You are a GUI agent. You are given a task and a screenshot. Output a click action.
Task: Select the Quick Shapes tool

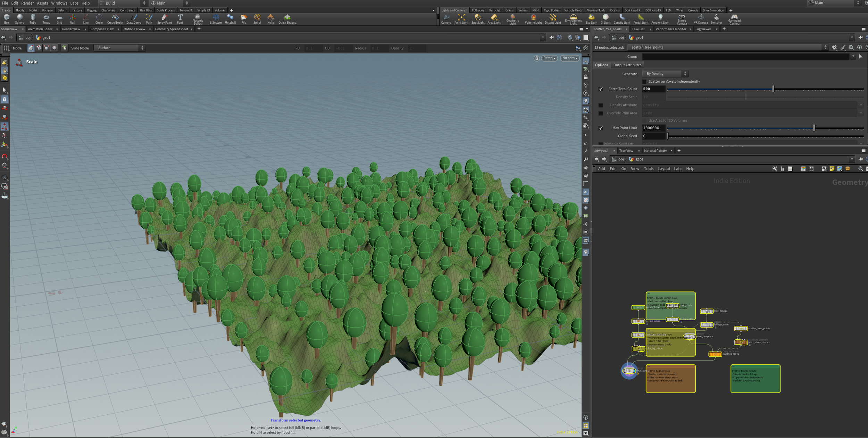287,19
